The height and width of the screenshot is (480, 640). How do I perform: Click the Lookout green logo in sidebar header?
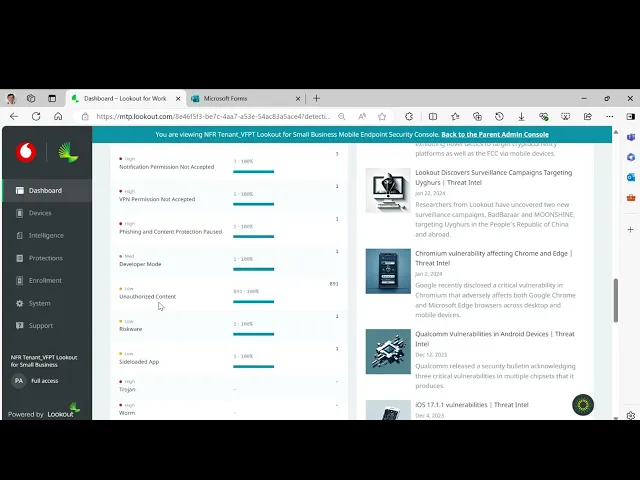68,152
